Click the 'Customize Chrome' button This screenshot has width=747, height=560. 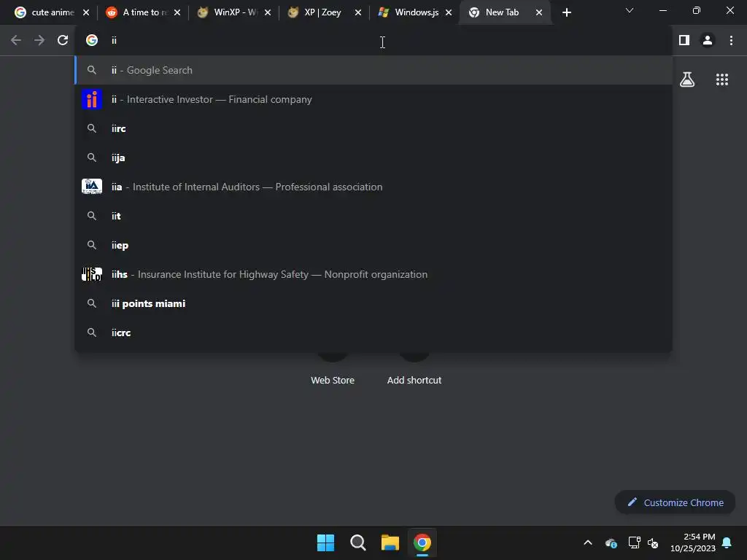675,502
